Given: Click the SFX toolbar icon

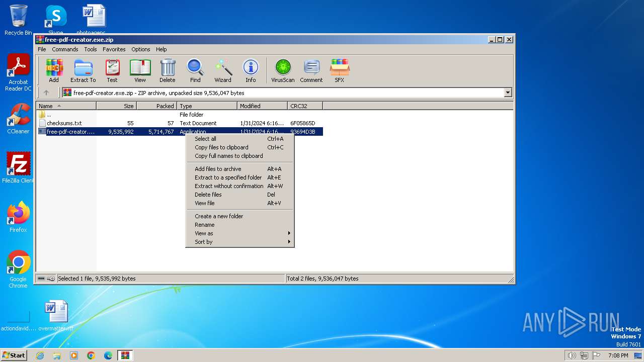Looking at the screenshot, I should click(x=340, y=70).
